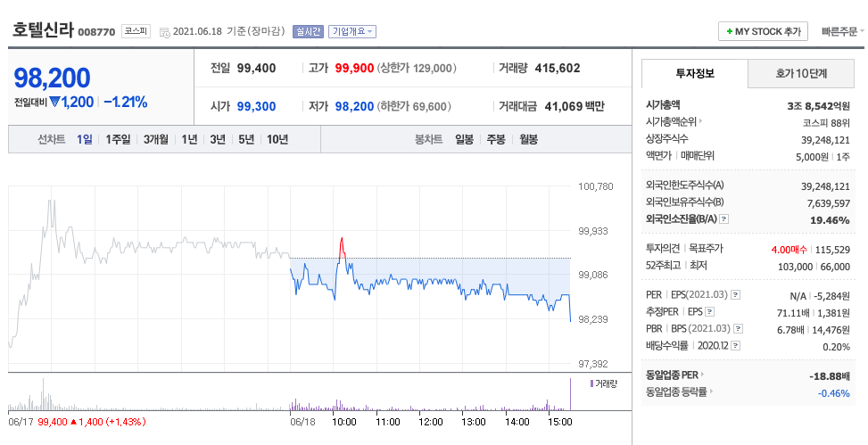868x445 pixels.
Task: Select the 1년 line chart period
Action: tap(189, 139)
